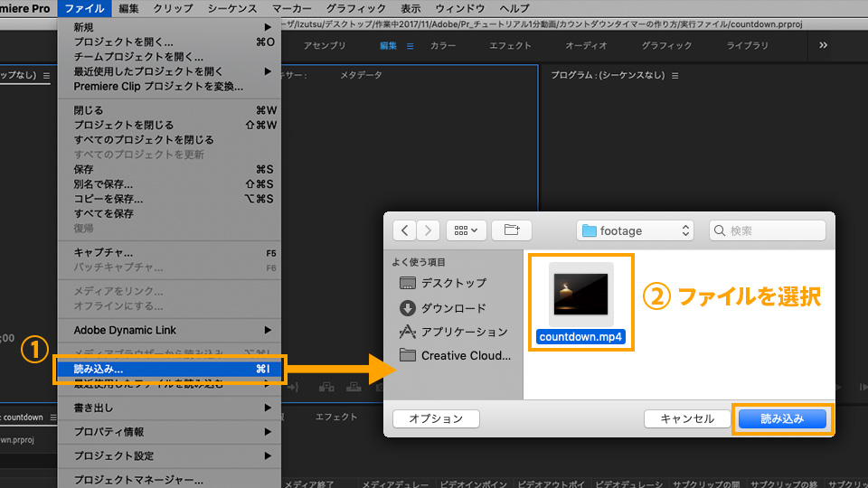
Task: Open the 編集 menu in menu bar
Action: coord(128,8)
